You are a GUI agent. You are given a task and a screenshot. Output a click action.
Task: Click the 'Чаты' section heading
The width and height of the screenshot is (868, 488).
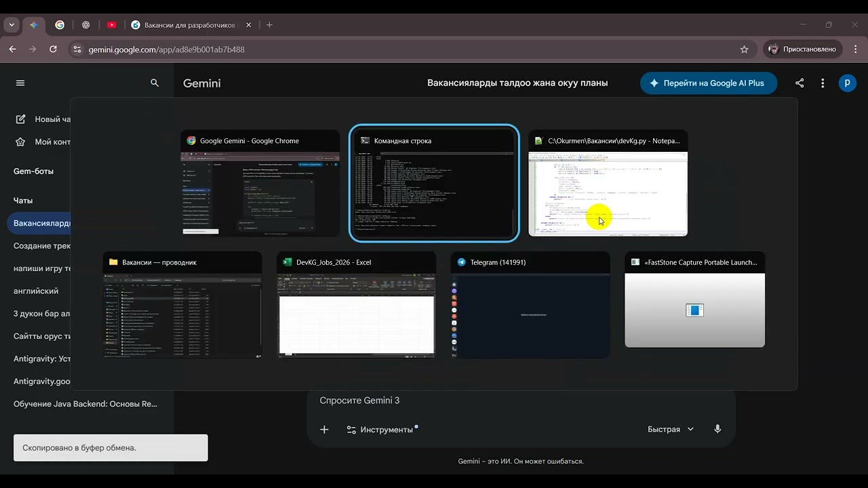point(23,201)
